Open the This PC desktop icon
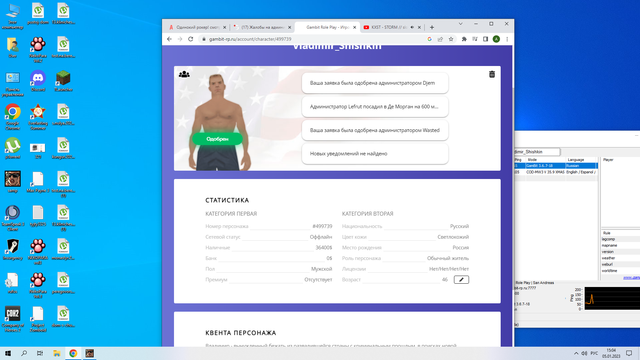 click(x=13, y=17)
